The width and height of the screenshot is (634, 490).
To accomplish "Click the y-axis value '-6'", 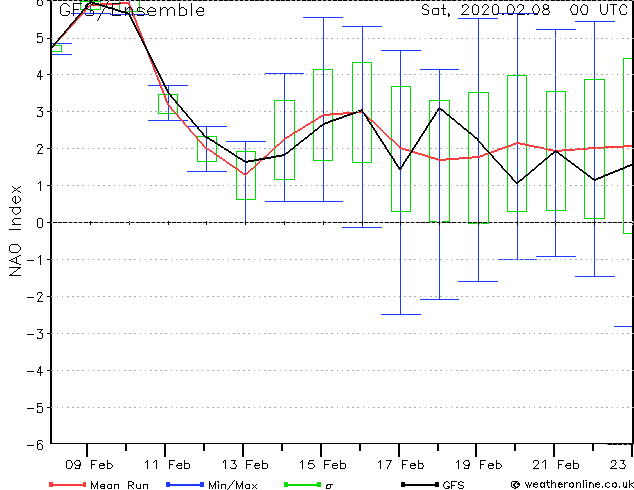I will pyautogui.click(x=36, y=444).
